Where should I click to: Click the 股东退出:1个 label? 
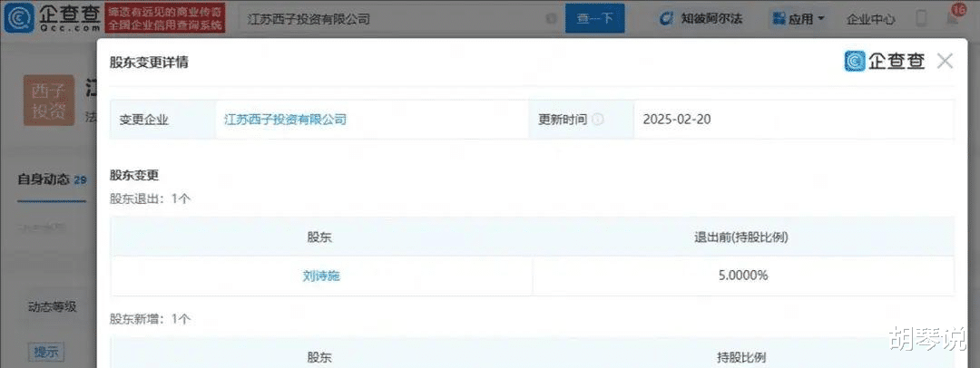coord(150,199)
